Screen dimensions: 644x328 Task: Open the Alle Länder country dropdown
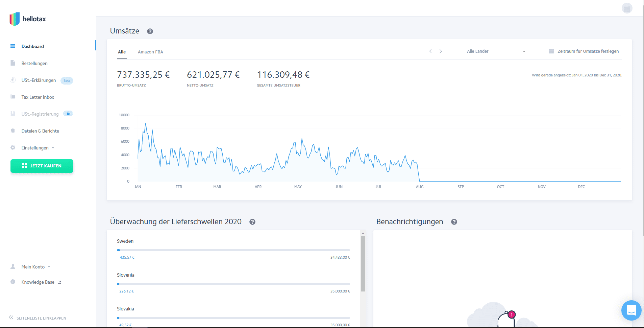(496, 51)
